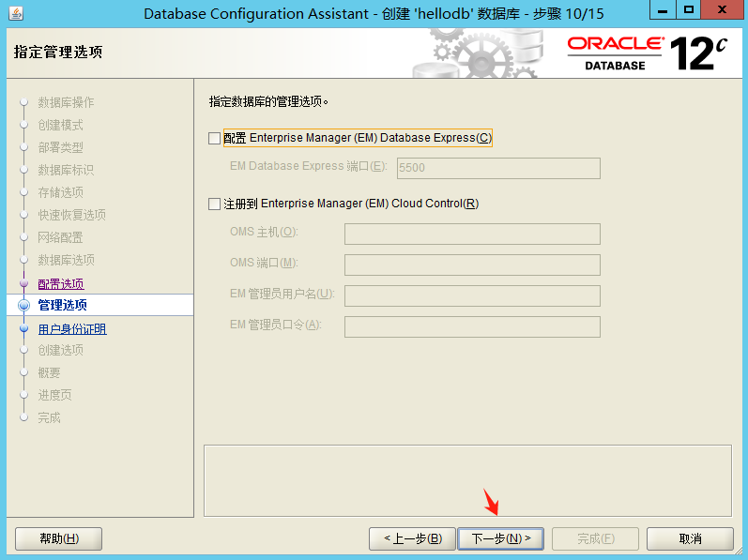Open the 用户身份证明 step link
This screenshot has height=560, width=748.
(72, 329)
